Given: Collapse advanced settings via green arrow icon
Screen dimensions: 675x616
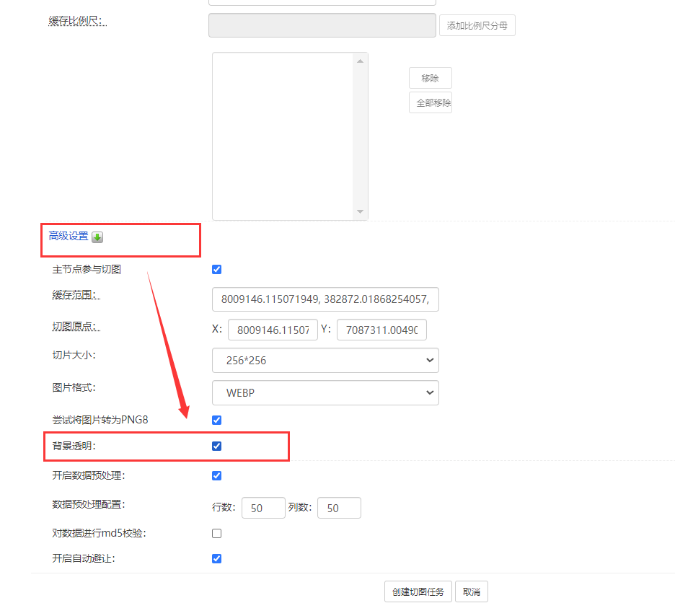Looking at the screenshot, I should point(97,237).
